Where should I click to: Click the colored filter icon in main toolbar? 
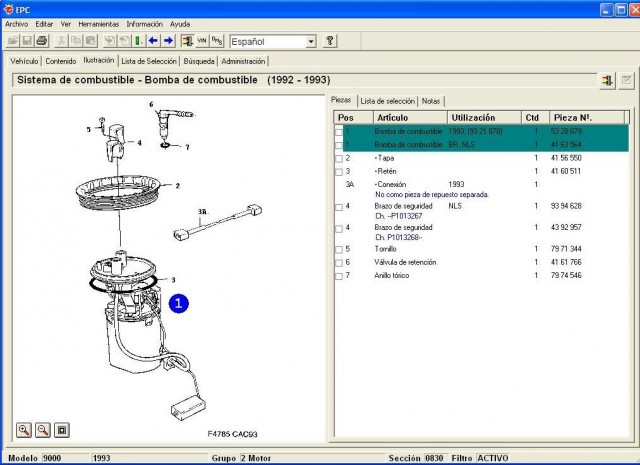tap(187, 41)
